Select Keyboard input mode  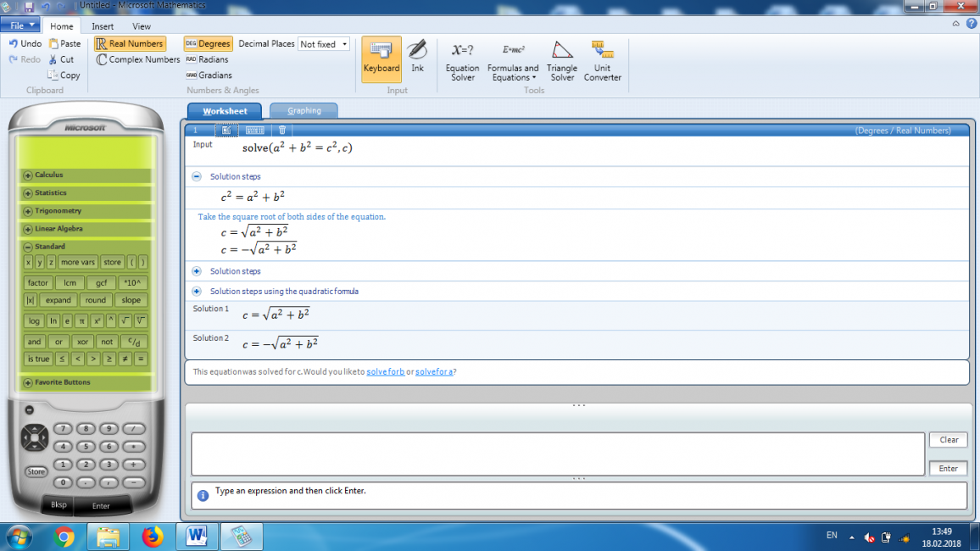point(381,58)
